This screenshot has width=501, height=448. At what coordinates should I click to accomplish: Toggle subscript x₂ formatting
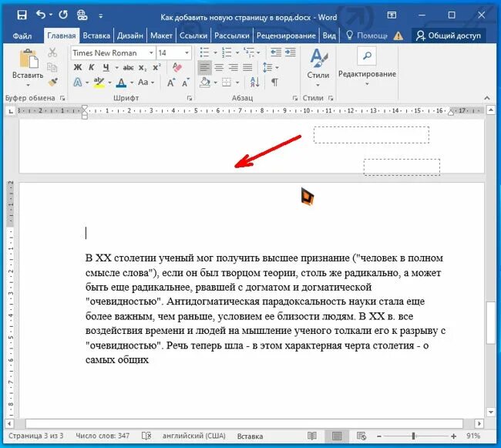pyautogui.click(x=143, y=68)
